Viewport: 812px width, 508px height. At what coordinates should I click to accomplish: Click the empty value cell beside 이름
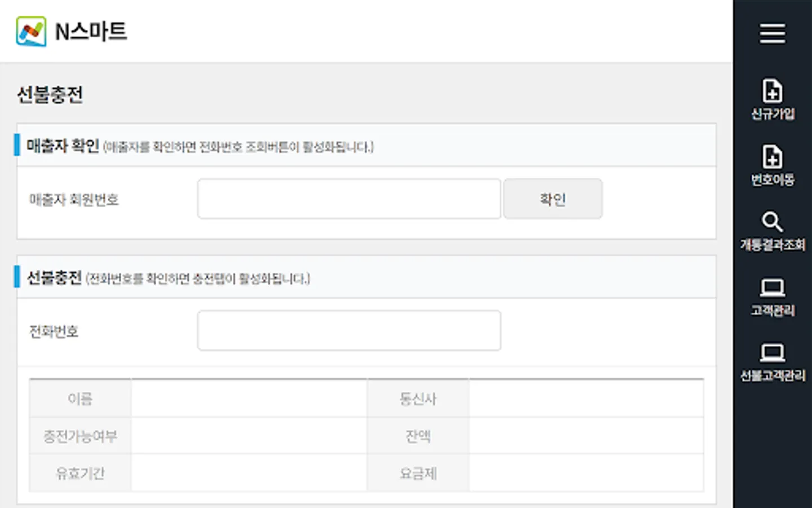pos(249,398)
